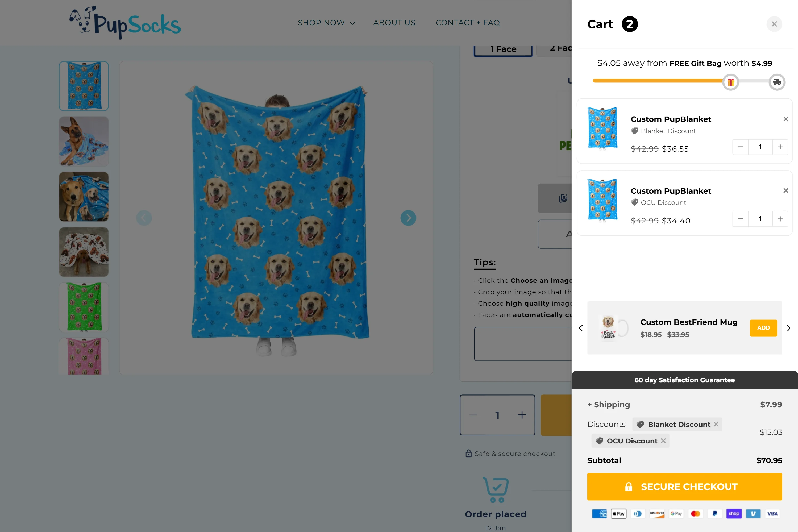This screenshot has height=532, width=798.
Task: Increase quantity of Blanket Discount PupBlanket
Action: pyautogui.click(x=780, y=147)
